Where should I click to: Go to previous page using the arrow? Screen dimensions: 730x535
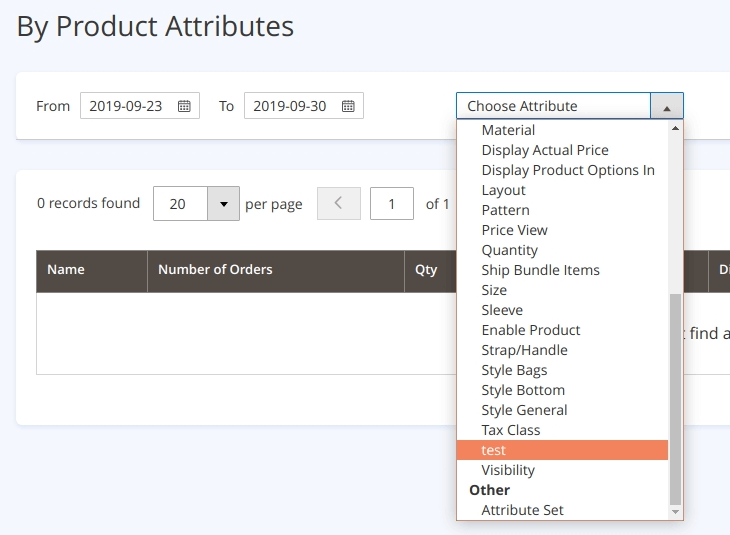(338, 203)
